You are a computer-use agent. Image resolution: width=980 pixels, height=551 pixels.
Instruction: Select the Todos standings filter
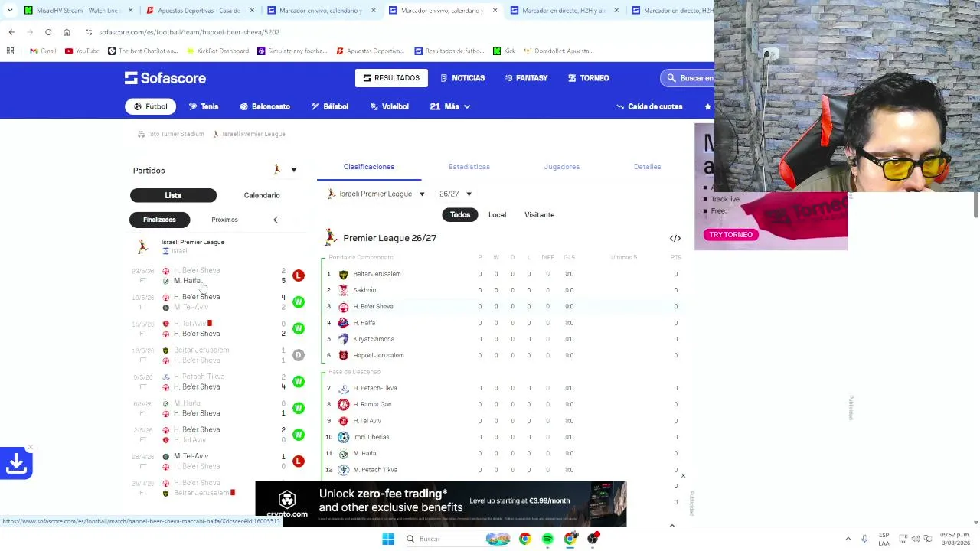click(460, 215)
